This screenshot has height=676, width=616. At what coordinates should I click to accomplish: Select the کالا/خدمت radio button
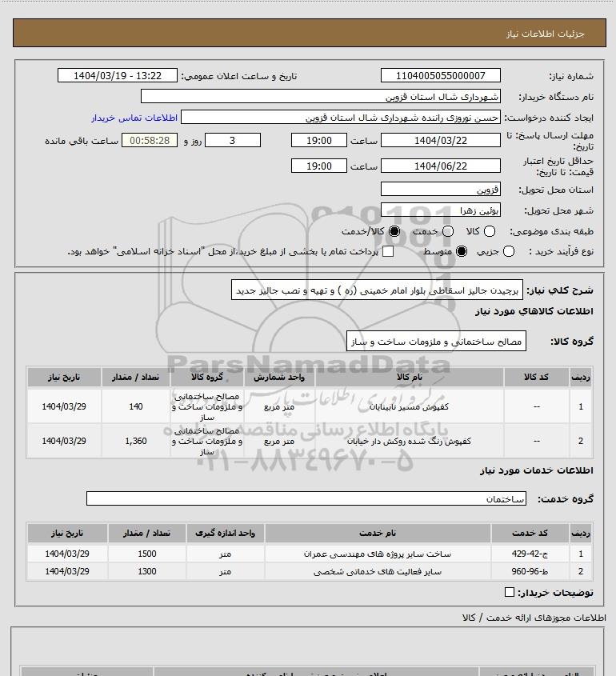coord(394,231)
